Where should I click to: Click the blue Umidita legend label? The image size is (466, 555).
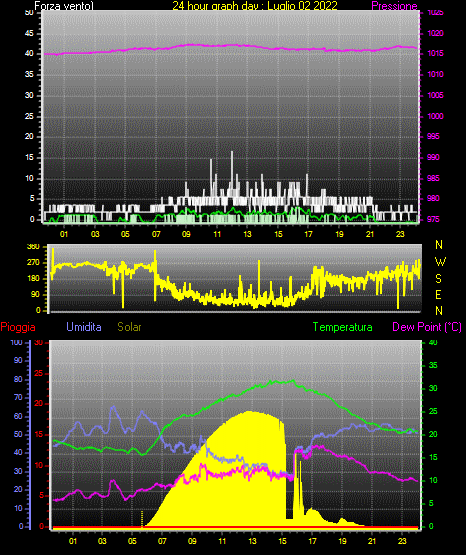coord(84,327)
